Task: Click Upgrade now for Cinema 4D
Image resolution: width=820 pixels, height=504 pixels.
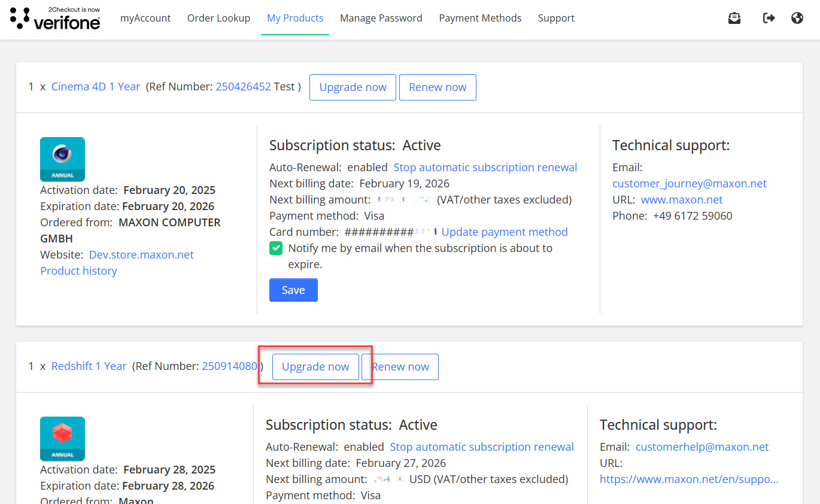Action: [353, 87]
